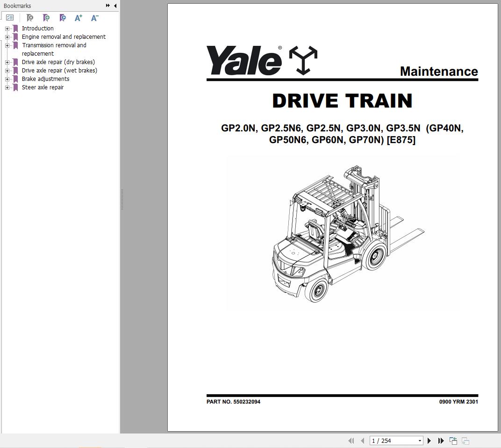Click the Steer axle repair ribbon icon
Image resolution: width=501 pixels, height=448 pixels.
[15, 87]
